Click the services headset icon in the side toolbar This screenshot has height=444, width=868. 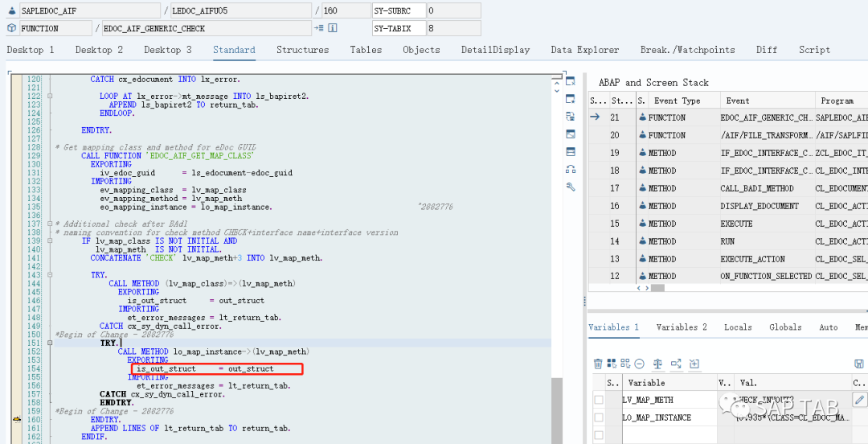click(571, 169)
